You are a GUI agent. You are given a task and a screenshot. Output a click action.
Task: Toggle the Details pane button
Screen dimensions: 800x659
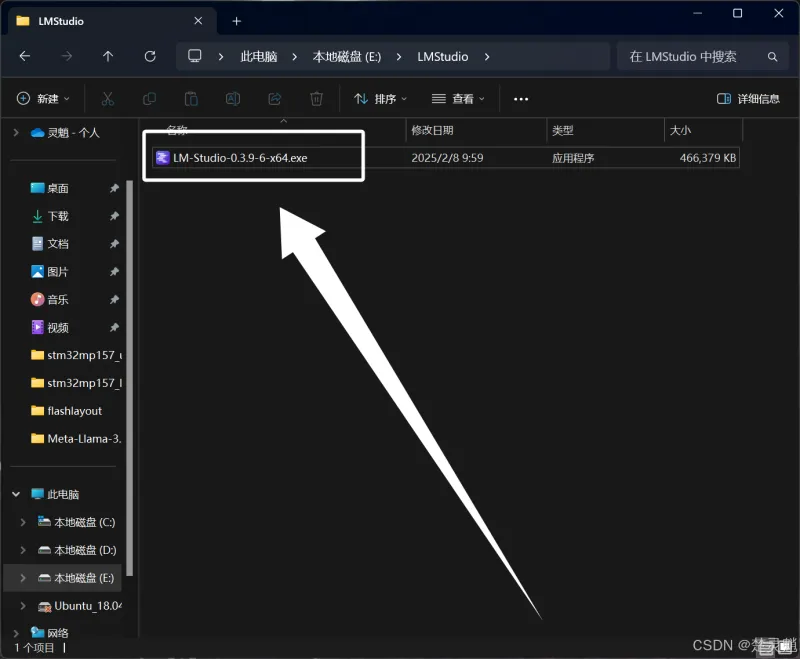(748, 99)
